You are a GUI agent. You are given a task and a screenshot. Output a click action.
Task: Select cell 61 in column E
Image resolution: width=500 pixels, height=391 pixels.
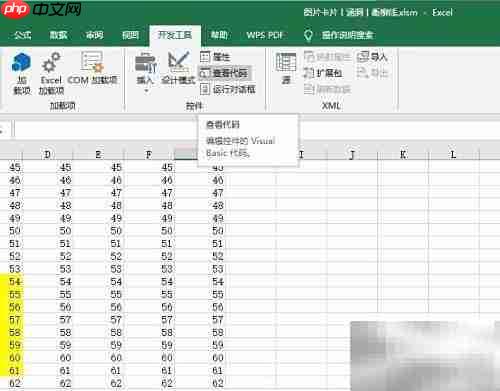point(98,370)
